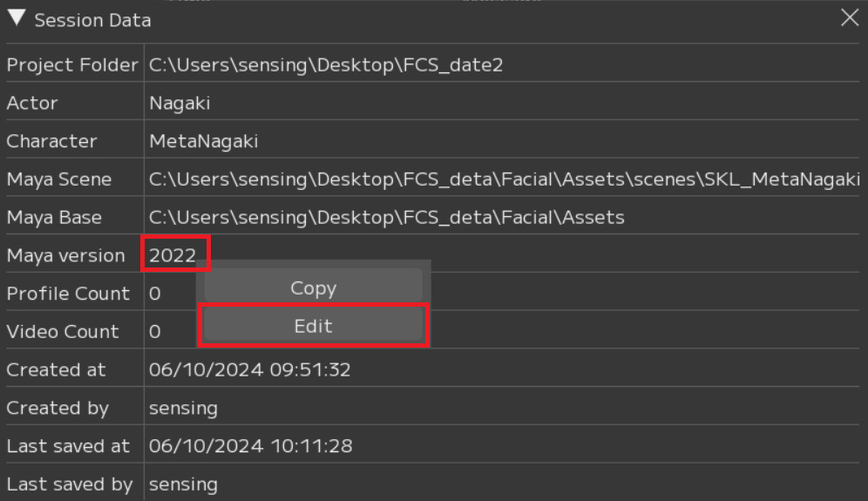This screenshot has width=868, height=501.
Task: Click the Character value MetaNagaki
Action: coord(203,141)
